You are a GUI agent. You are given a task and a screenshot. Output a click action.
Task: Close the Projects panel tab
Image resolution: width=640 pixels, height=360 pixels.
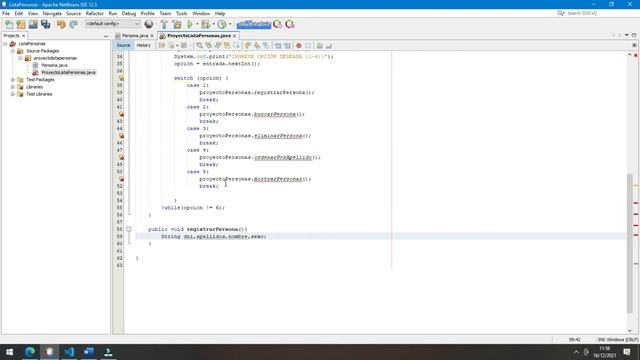click(24, 36)
